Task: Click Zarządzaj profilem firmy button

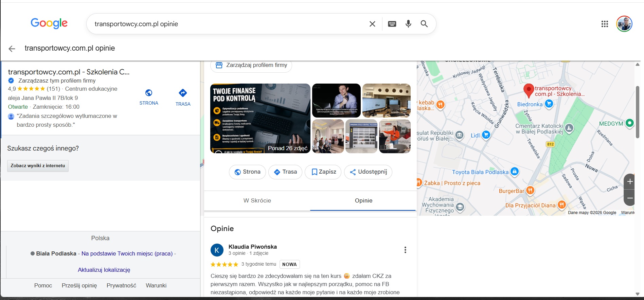Action: 251,65
